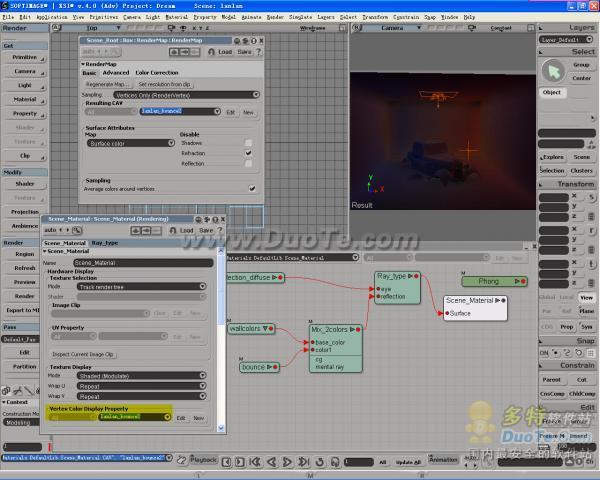Click the Inspect Current Image Clip button
The height and width of the screenshot is (480, 600).
click(x=84, y=354)
